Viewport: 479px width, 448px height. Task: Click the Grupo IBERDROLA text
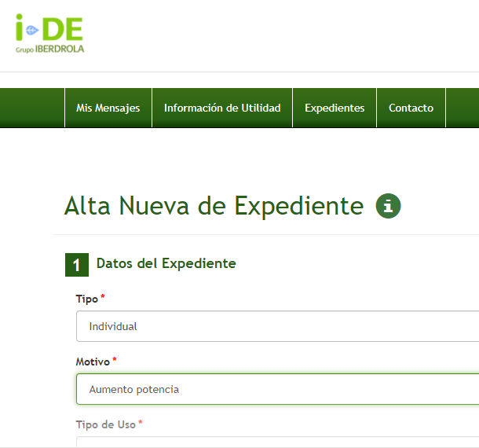pyautogui.click(x=49, y=49)
